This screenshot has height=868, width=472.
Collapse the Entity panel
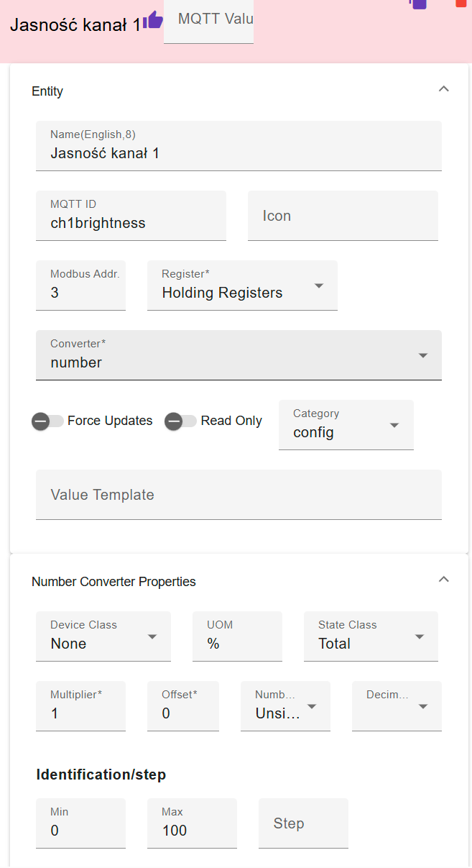[444, 89]
